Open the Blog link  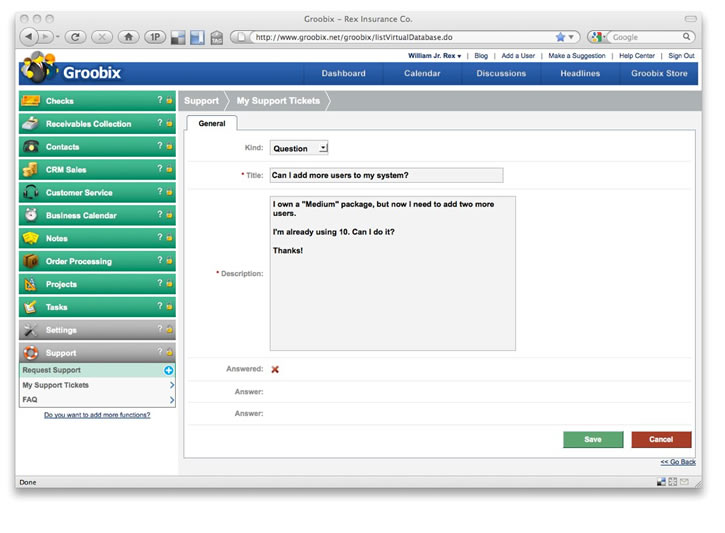[x=481, y=55]
